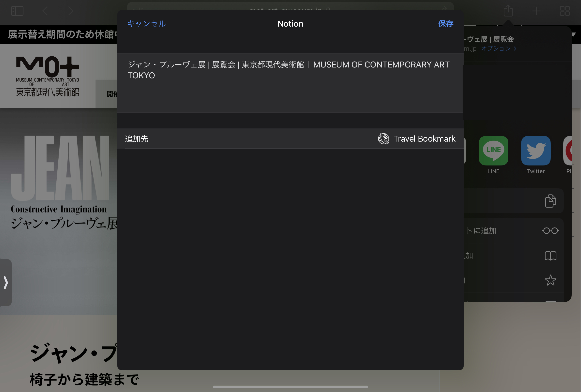Open オプション link in share sheet
The image size is (581, 392).
pyautogui.click(x=499, y=48)
